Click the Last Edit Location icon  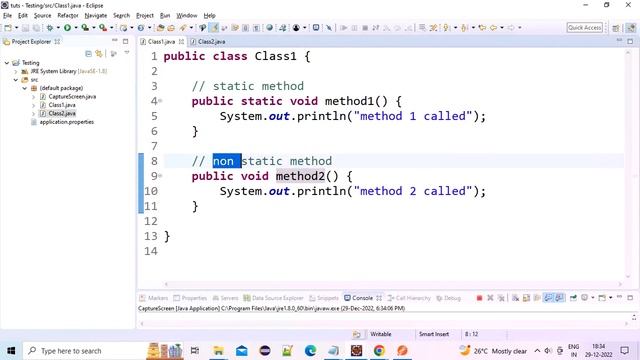coord(482,28)
